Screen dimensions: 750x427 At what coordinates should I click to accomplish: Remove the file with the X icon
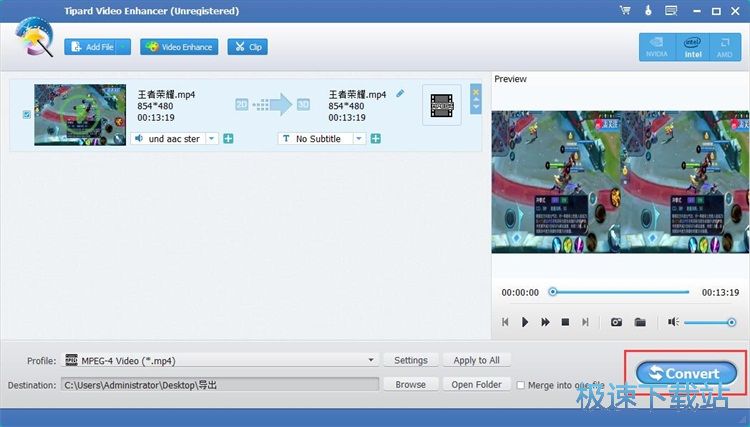pos(475,91)
